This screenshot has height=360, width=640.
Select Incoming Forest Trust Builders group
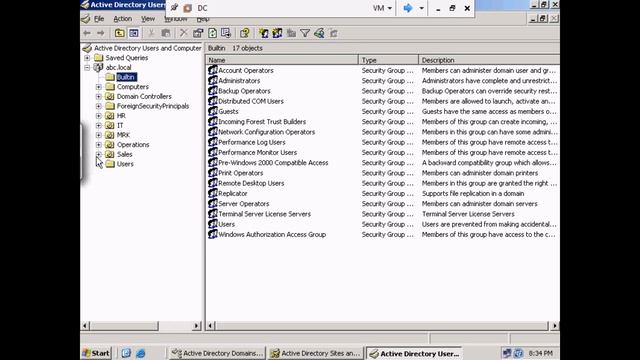pos(262,121)
